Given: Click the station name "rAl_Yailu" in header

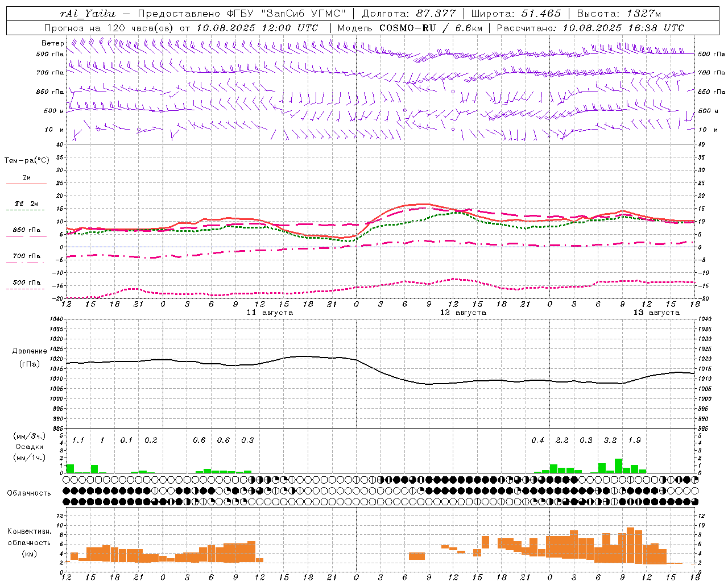Looking at the screenshot, I should 87,14.
